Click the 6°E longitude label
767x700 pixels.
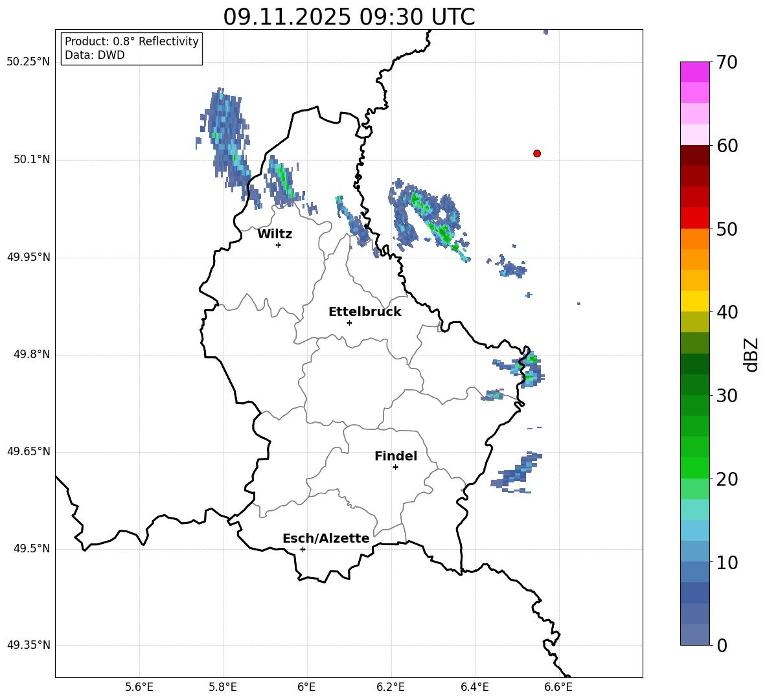306,687
